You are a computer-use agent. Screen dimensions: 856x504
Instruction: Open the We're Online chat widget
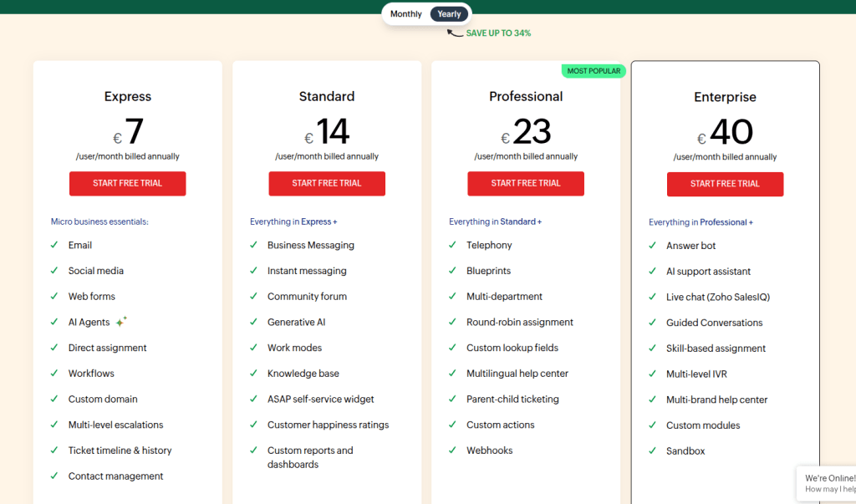click(x=826, y=483)
